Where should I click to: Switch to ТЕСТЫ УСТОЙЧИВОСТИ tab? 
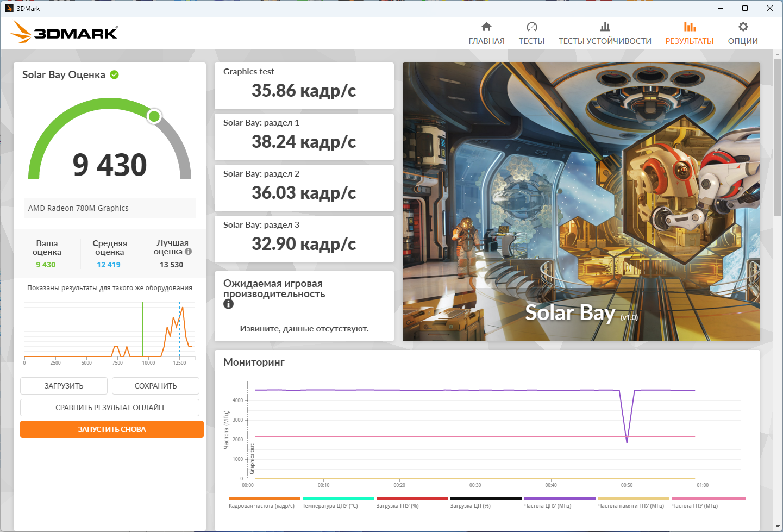click(x=605, y=34)
